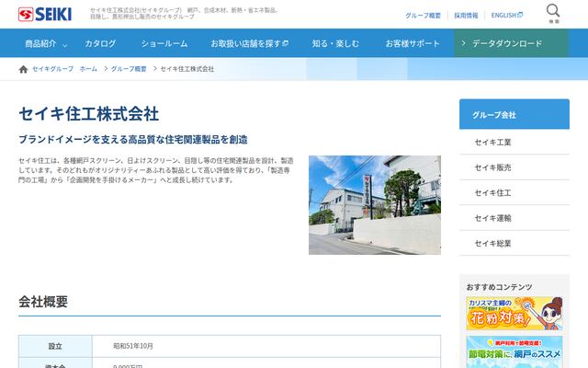Image resolution: width=588 pixels, height=368 pixels.
Task: Click the company building photo
Action: click(x=375, y=205)
